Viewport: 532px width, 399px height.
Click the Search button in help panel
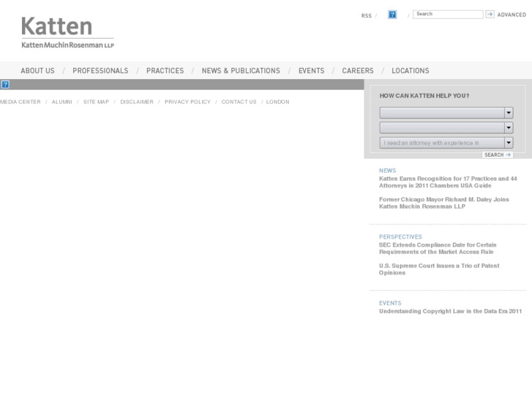point(498,155)
